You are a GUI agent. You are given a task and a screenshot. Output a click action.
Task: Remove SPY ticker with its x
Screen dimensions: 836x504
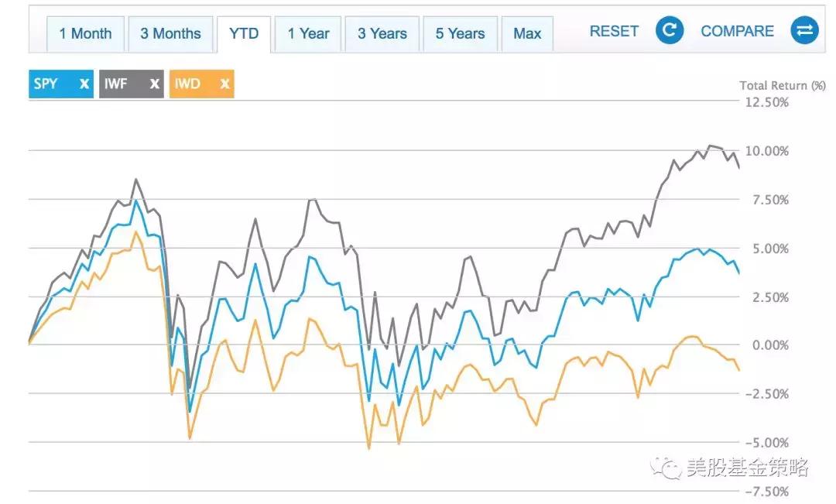point(84,84)
